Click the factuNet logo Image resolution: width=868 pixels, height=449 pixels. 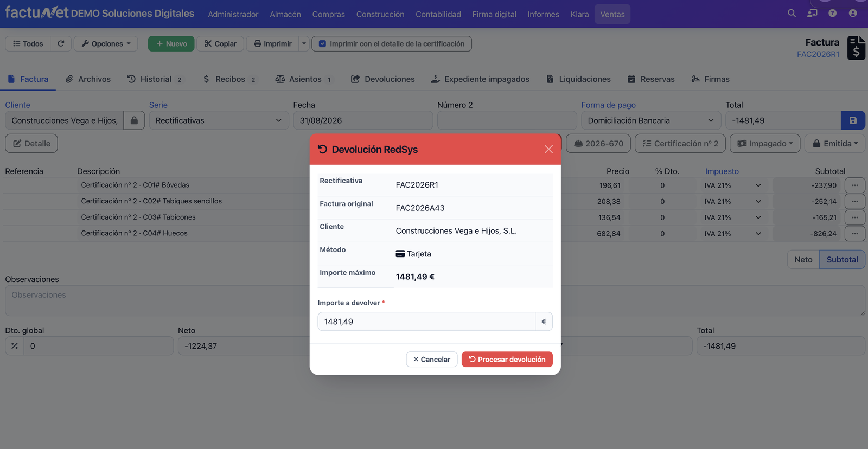point(37,12)
